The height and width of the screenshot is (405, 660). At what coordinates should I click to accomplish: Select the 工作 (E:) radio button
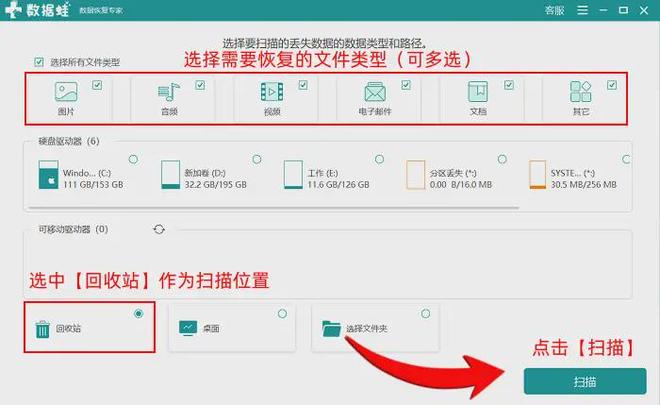click(379, 160)
